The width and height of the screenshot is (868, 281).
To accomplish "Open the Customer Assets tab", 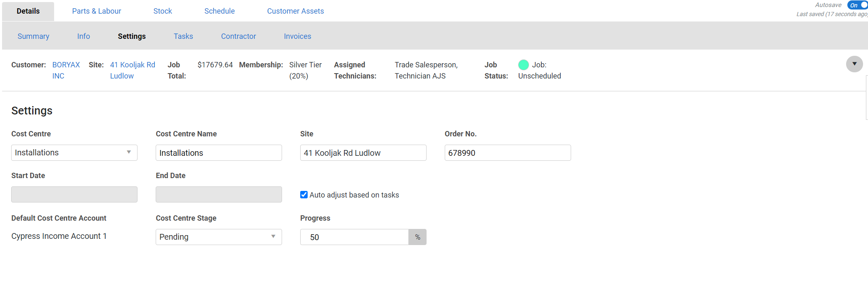I will 295,11.
